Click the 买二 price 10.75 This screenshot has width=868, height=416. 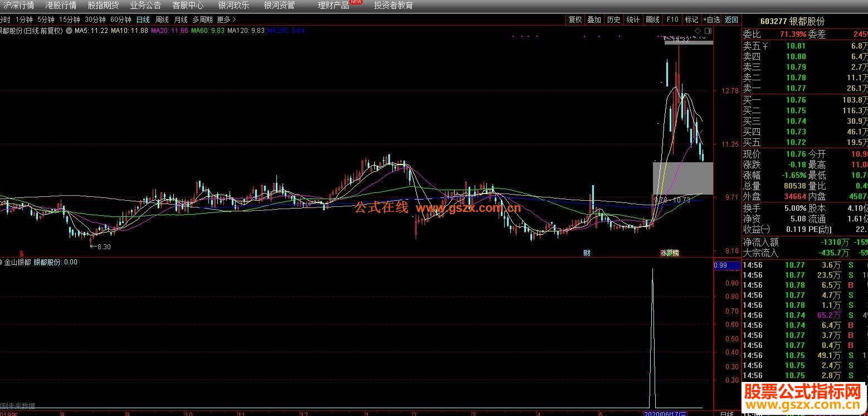coord(796,111)
